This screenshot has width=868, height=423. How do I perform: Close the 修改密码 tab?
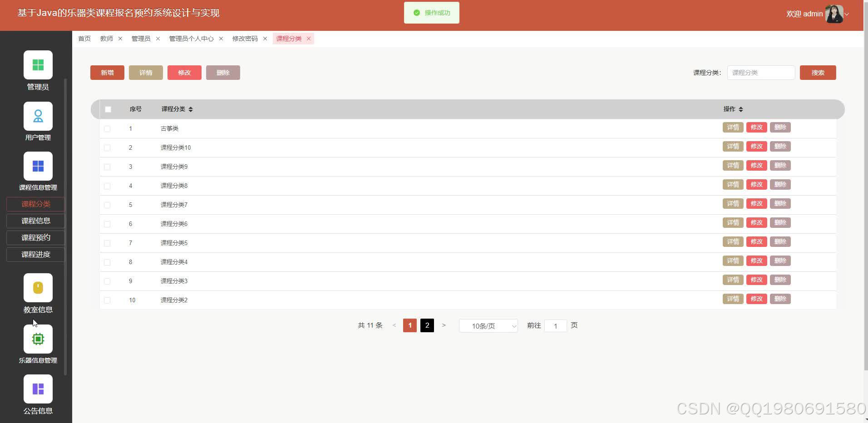[265, 39]
